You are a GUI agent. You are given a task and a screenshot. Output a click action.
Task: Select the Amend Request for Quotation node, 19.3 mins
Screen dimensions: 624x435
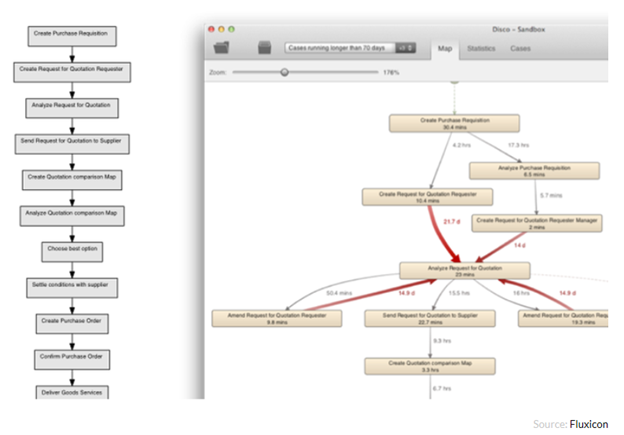563,318
